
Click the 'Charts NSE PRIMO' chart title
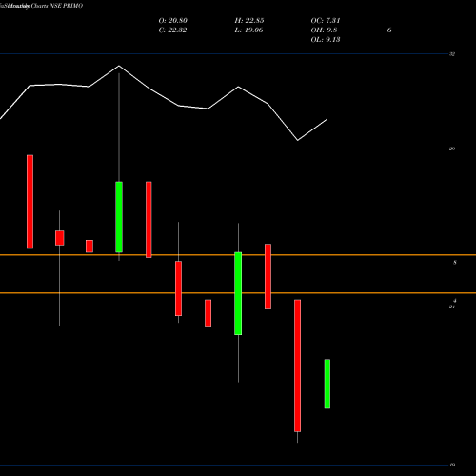pos(57,6)
